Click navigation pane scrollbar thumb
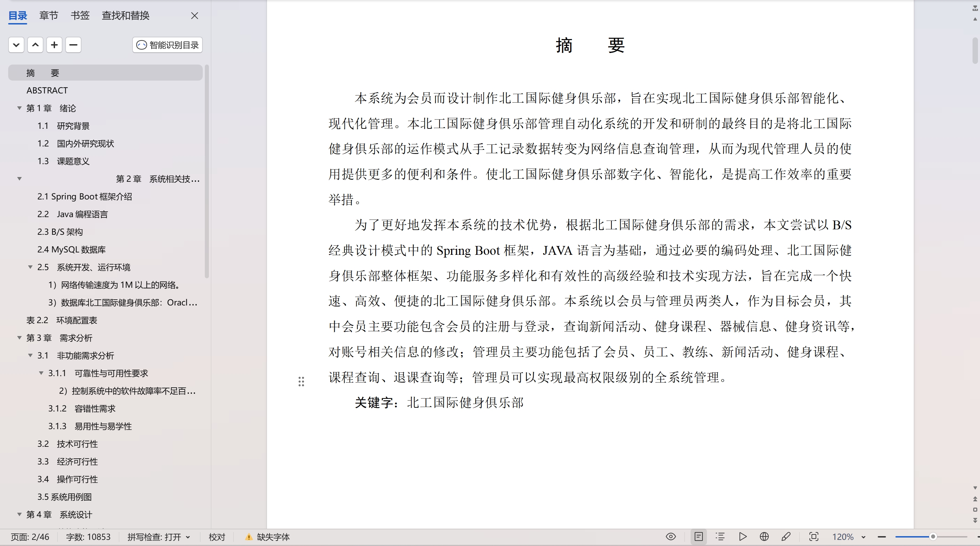 point(207,171)
